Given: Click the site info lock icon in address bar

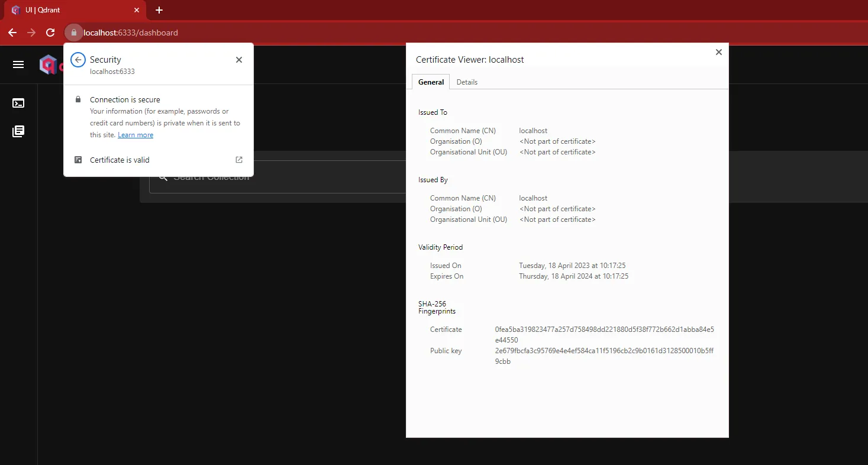Looking at the screenshot, I should 73,33.
